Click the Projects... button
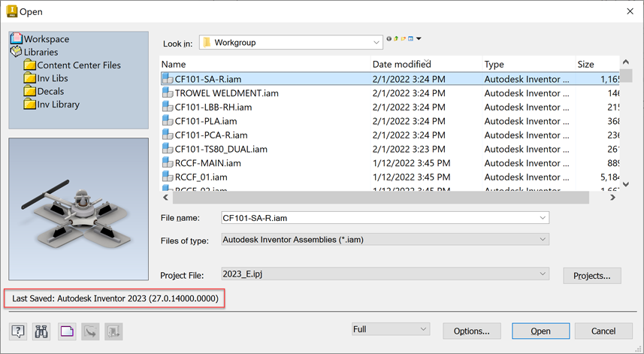The height and width of the screenshot is (354, 644). pos(592,276)
